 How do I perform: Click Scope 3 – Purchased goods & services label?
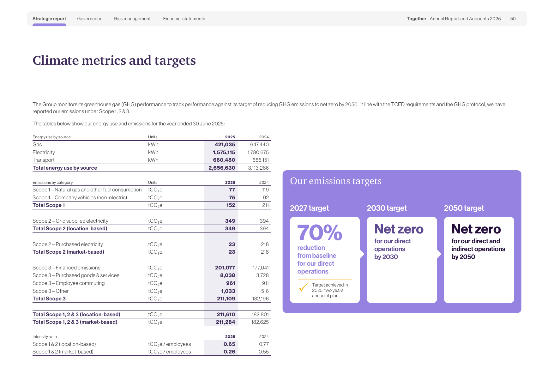tap(76, 275)
